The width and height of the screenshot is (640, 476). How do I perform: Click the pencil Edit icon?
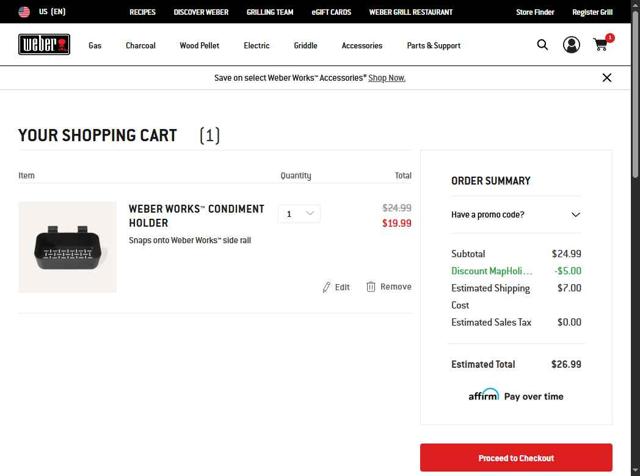click(x=326, y=287)
